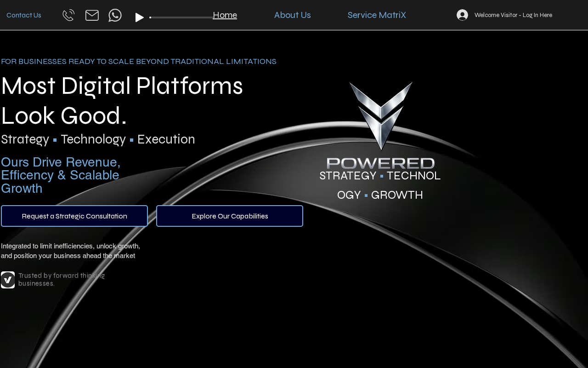Viewport: 588px width, 368px height.
Task: Click the email envelope icon
Action: 92,15
